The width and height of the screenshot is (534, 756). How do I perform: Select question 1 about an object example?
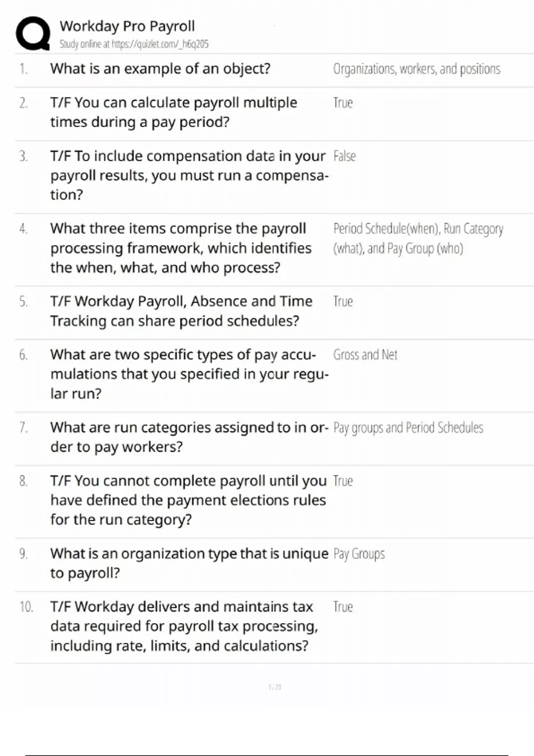[x=160, y=69]
